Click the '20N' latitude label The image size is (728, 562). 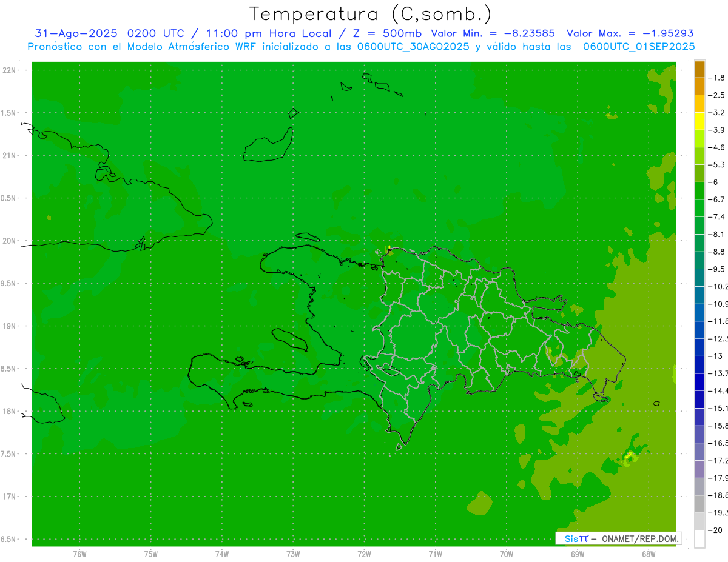(x=9, y=241)
